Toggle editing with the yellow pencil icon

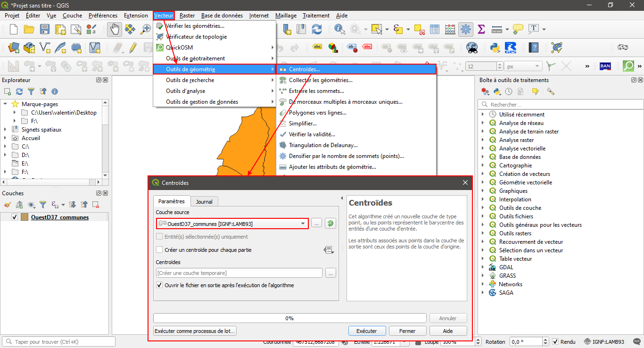[133, 48]
